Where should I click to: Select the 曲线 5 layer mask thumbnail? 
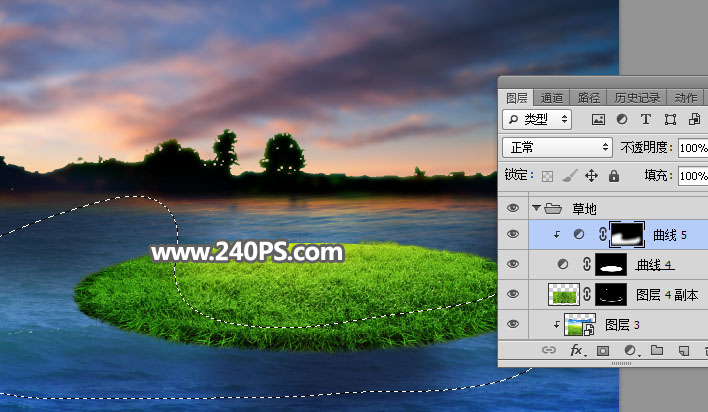point(627,234)
